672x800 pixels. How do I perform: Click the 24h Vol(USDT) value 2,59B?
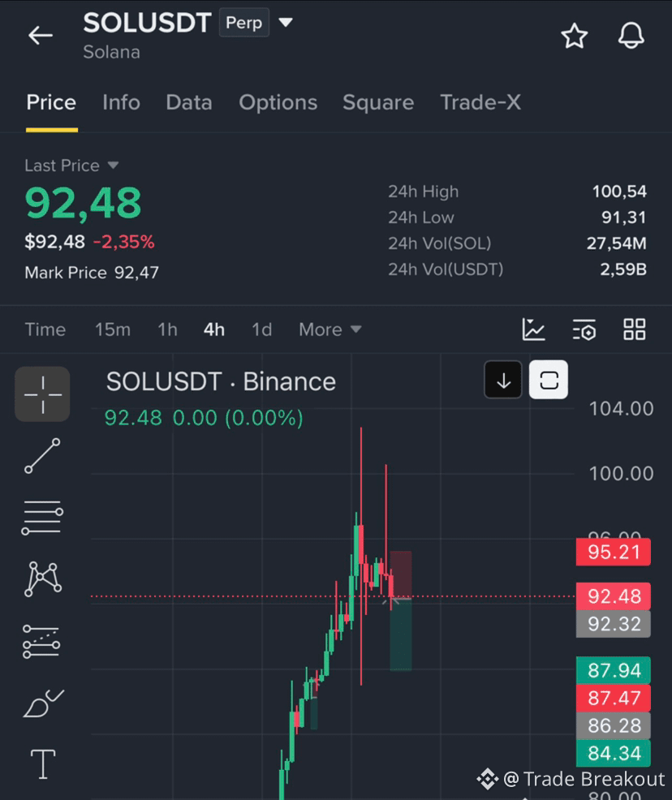pyautogui.click(x=623, y=269)
